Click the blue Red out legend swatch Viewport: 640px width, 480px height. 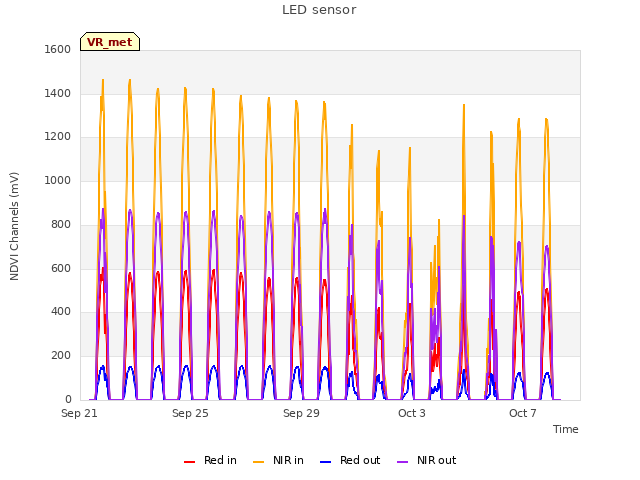(325, 462)
